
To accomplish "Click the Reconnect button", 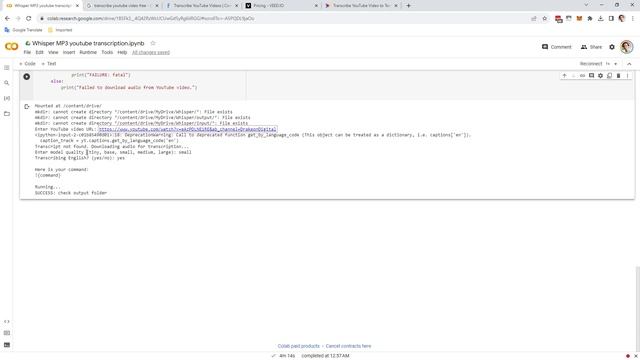I will [x=591, y=64].
